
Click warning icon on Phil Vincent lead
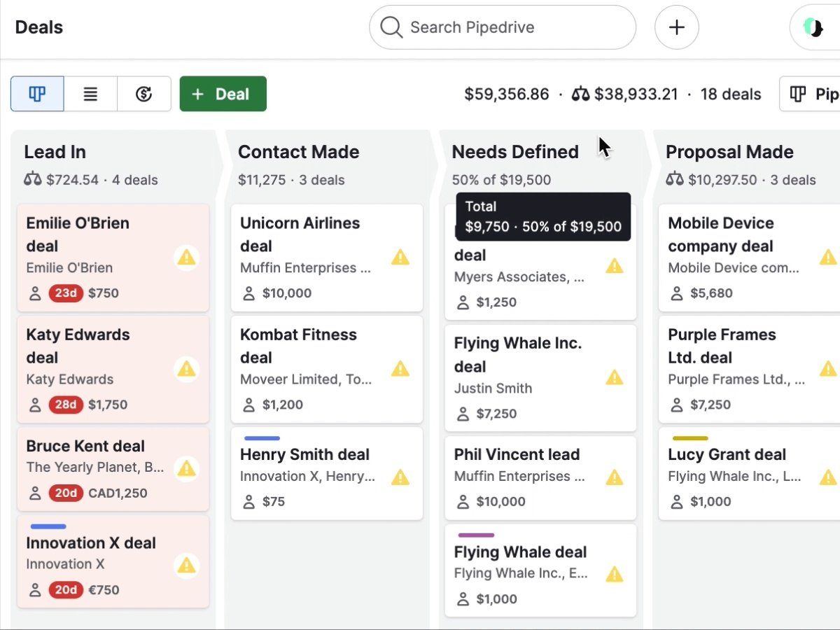click(x=615, y=477)
